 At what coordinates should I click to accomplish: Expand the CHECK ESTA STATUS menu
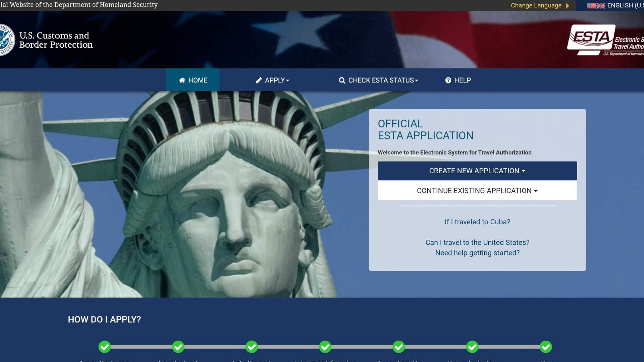pyautogui.click(x=378, y=80)
